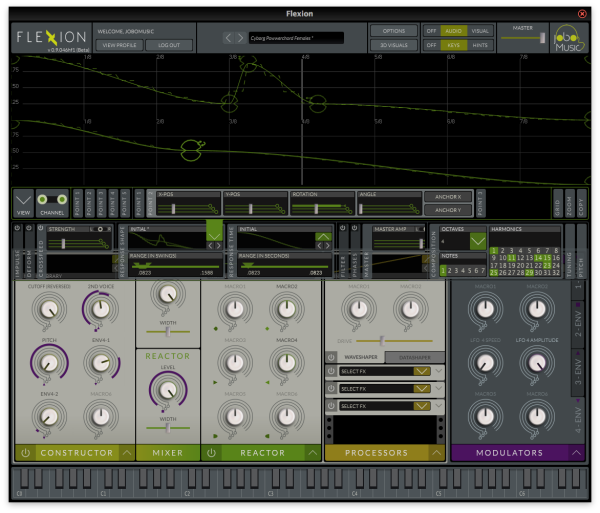Screen dimensions: 600x513
Task: Switch to the Datashaper tab
Action: point(415,358)
